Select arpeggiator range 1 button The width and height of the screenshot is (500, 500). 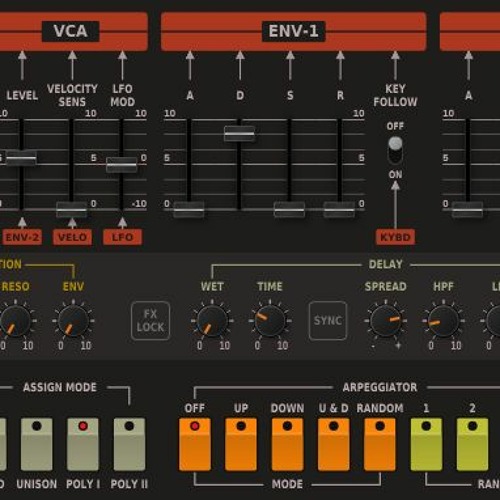click(426, 444)
